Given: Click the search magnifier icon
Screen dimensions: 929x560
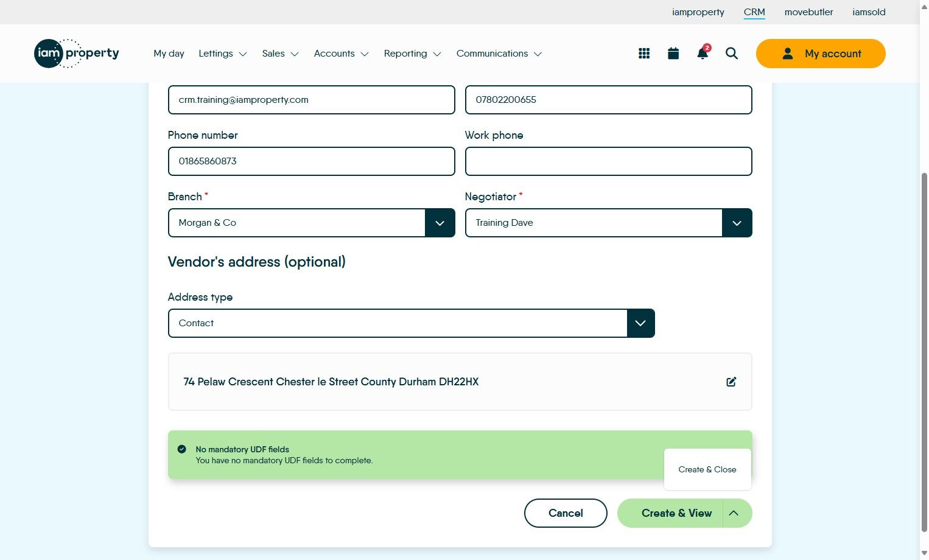Looking at the screenshot, I should point(732,54).
